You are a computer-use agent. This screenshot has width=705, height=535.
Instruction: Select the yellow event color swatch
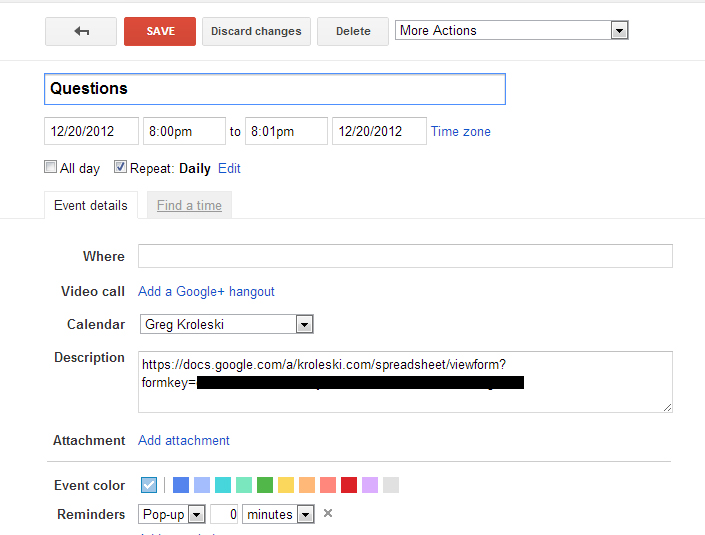286,485
